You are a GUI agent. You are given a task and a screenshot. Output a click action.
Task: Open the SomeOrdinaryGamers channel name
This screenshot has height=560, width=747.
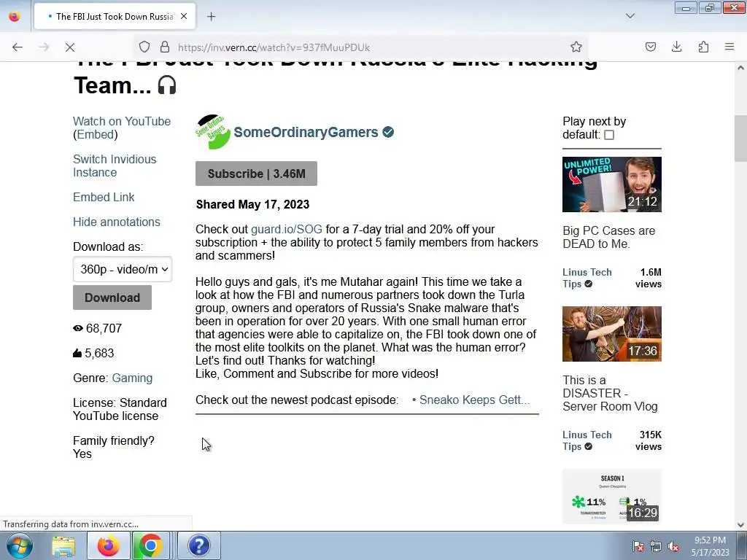[x=306, y=132]
